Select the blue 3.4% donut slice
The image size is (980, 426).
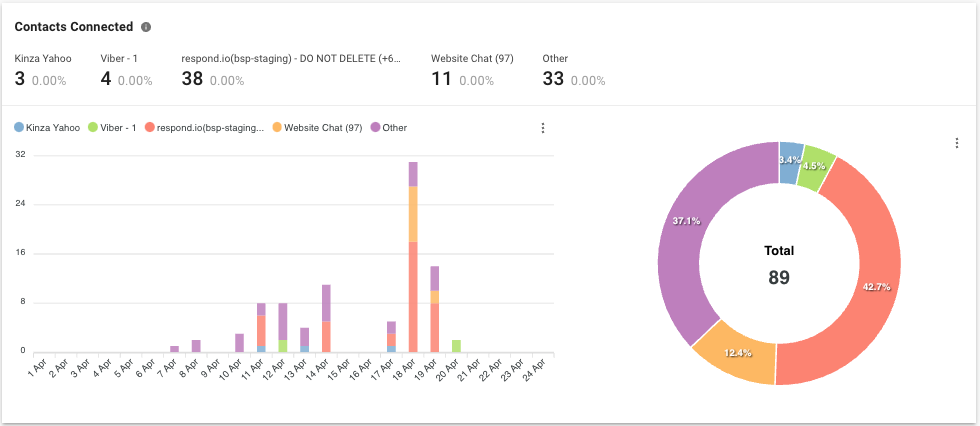point(790,161)
